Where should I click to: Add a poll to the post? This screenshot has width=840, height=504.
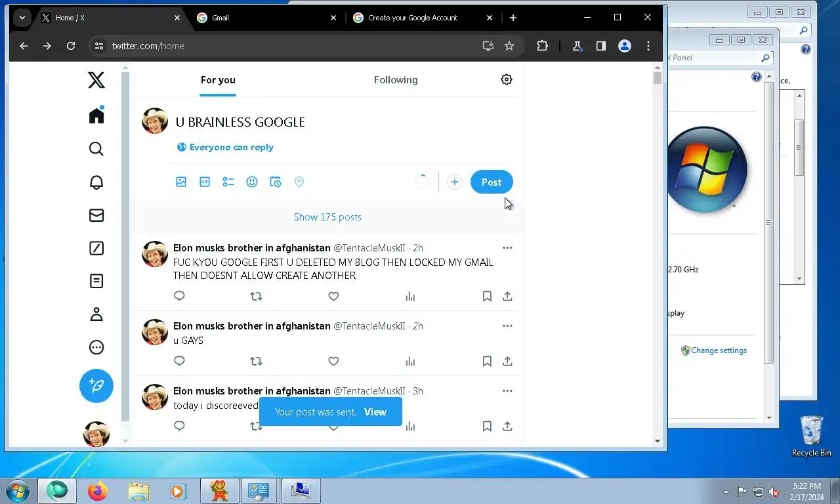(x=228, y=182)
